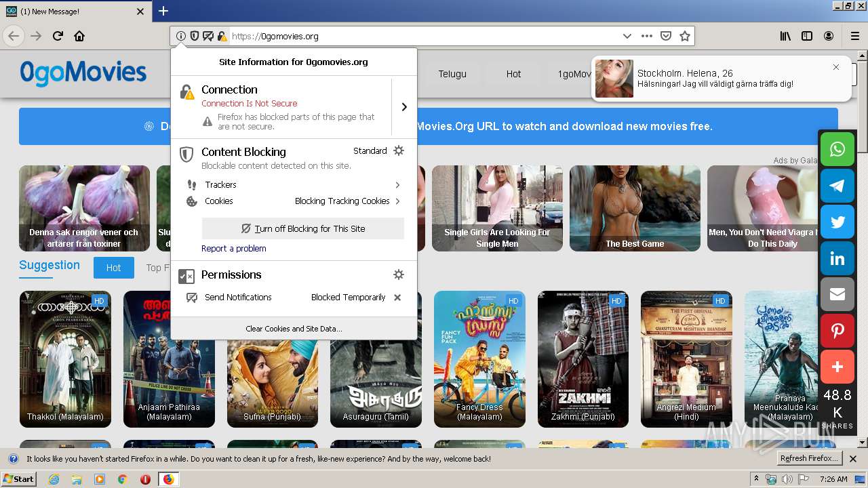Screen dimensions: 868x488
Task: Turn off Blocking for This Site
Action: tap(303, 228)
